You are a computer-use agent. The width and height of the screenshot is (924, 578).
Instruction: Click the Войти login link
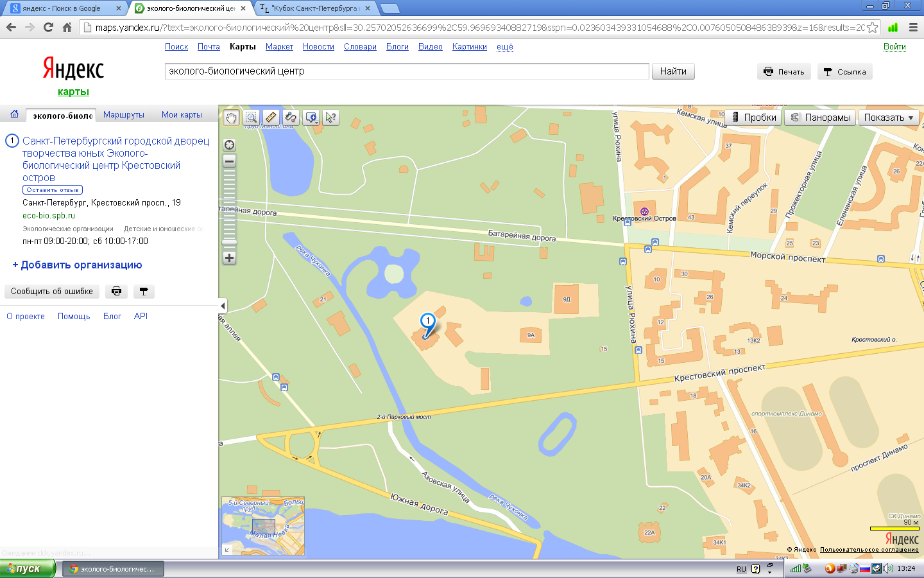coord(894,47)
